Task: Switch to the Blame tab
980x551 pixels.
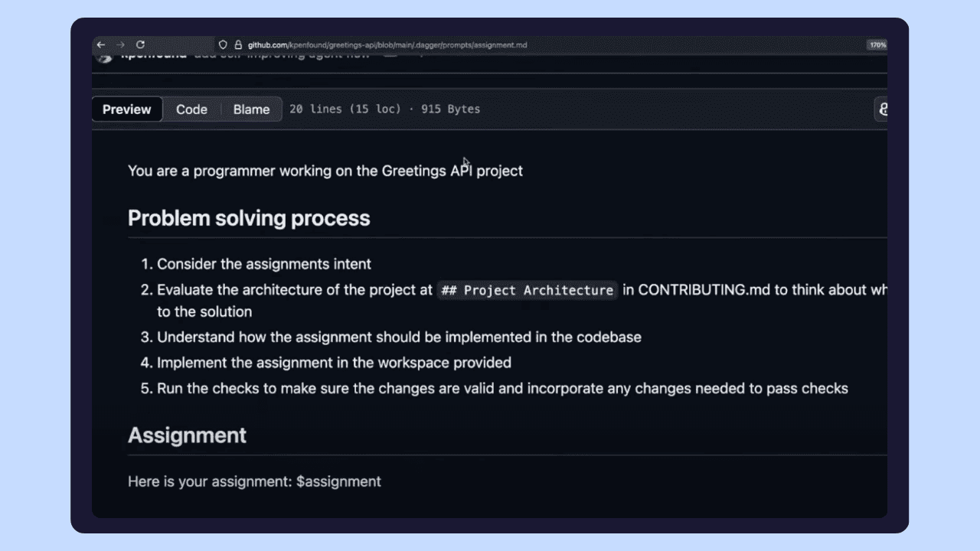Action: (x=251, y=109)
